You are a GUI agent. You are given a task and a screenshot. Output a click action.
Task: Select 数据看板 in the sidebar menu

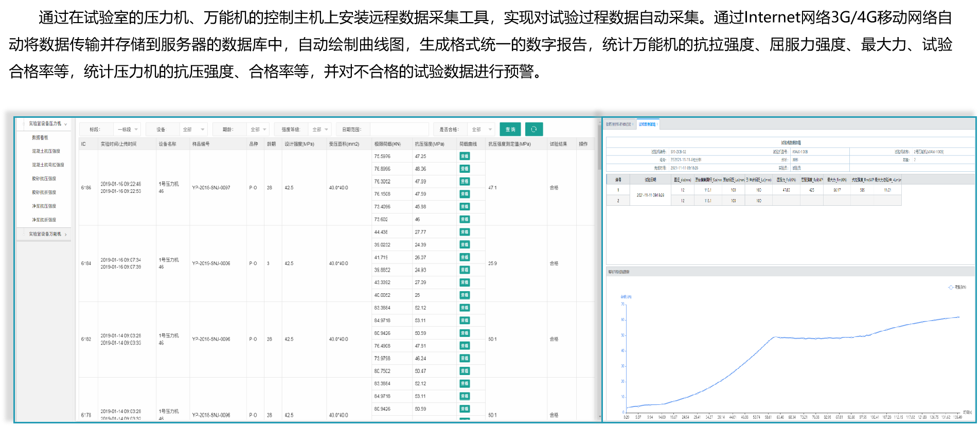click(40, 138)
